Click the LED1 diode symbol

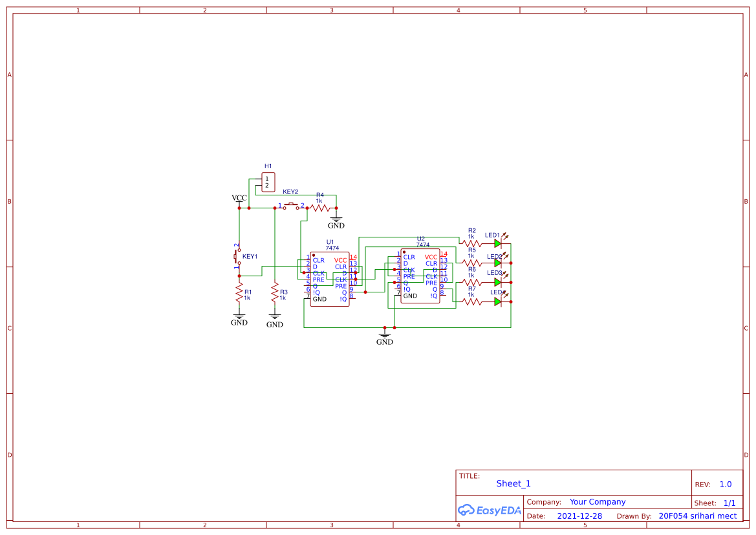(x=498, y=244)
